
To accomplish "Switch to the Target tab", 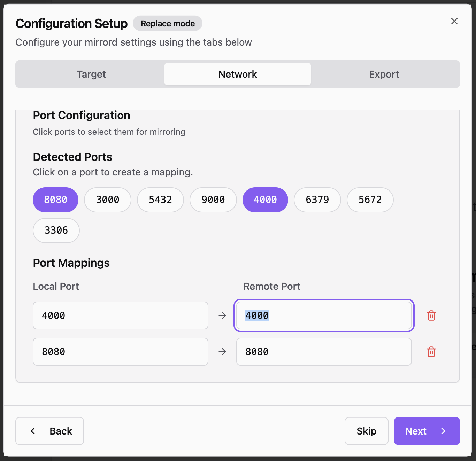I will (91, 74).
